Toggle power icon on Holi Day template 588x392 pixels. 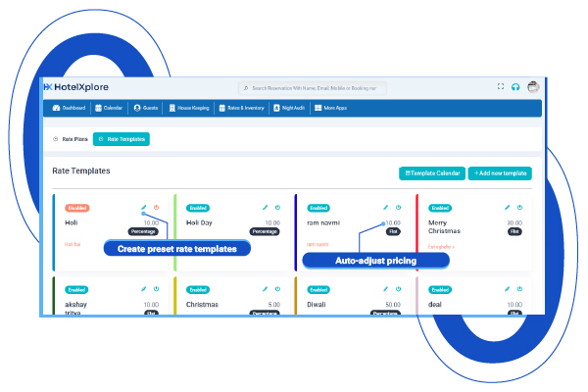[278, 208]
